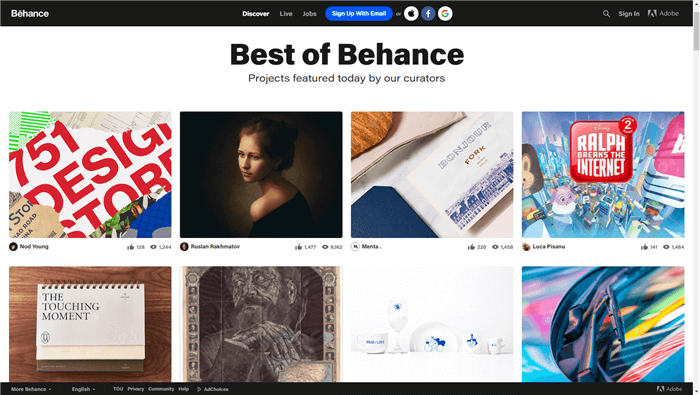Open the woman portrait project thumbnail
Viewport: 700px width, 395px height.
click(x=261, y=175)
